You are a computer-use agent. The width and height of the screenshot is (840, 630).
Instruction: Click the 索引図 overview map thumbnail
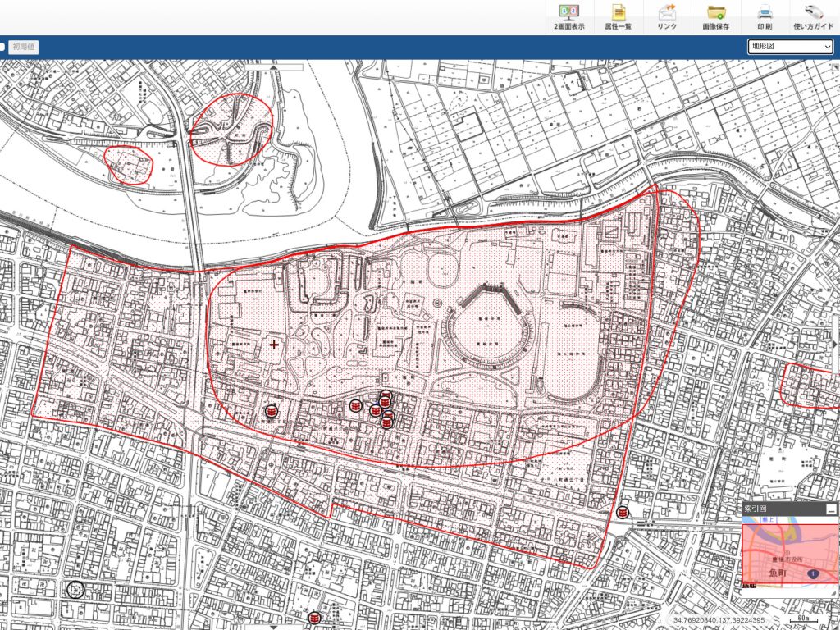click(x=790, y=554)
